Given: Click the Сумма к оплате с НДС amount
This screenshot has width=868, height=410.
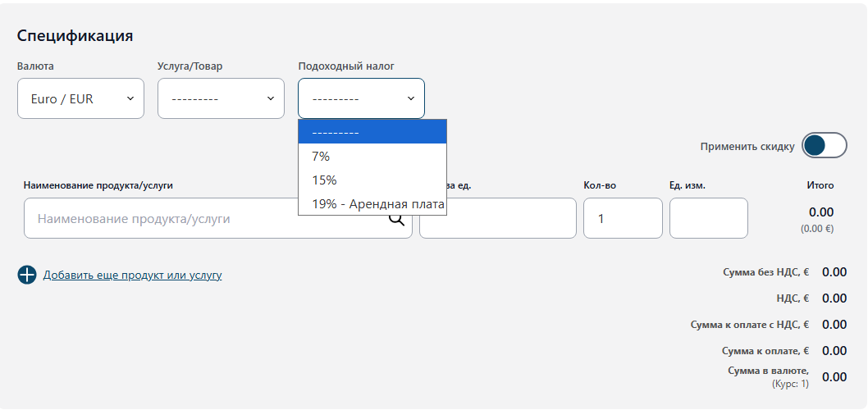Looking at the screenshot, I should (834, 325).
